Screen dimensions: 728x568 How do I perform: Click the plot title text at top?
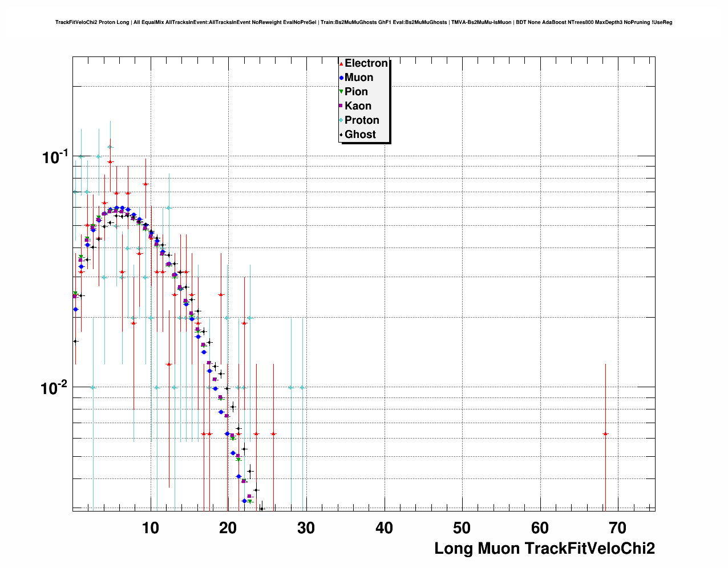click(363, 22)
